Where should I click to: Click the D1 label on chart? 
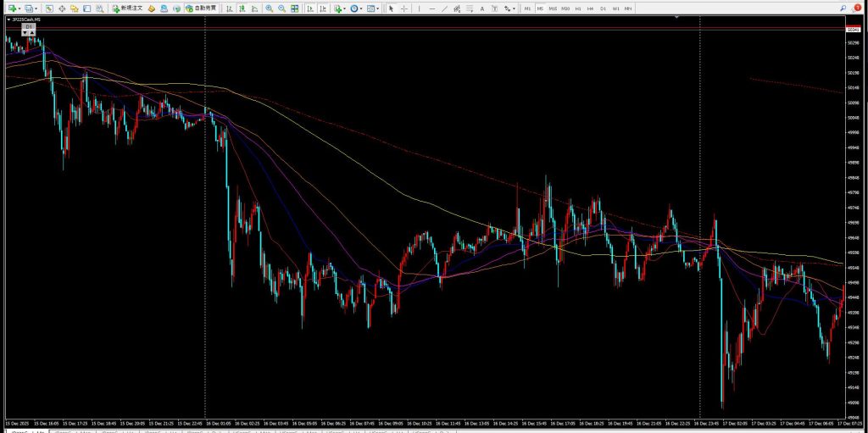pyautogui.click(x=28, y=27)
